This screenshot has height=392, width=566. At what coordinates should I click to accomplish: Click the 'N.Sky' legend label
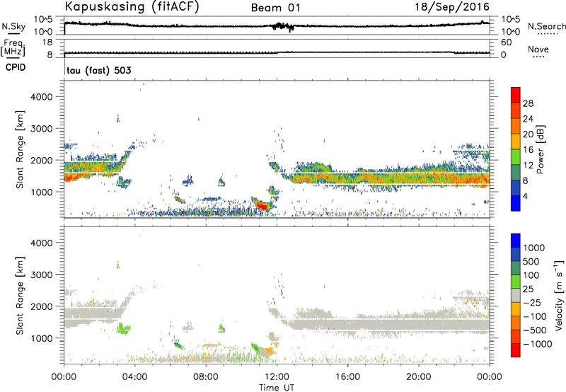point(13,26)
